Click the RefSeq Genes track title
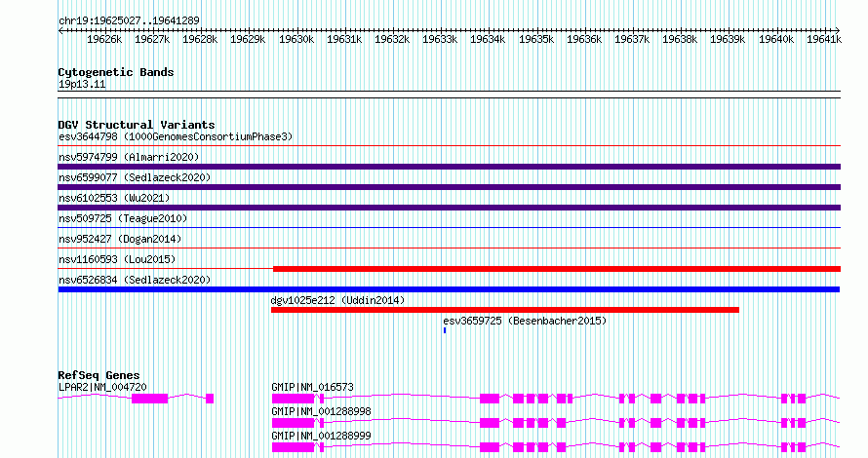Viewport: 868px width, 458px height. [x=99, y=375]
